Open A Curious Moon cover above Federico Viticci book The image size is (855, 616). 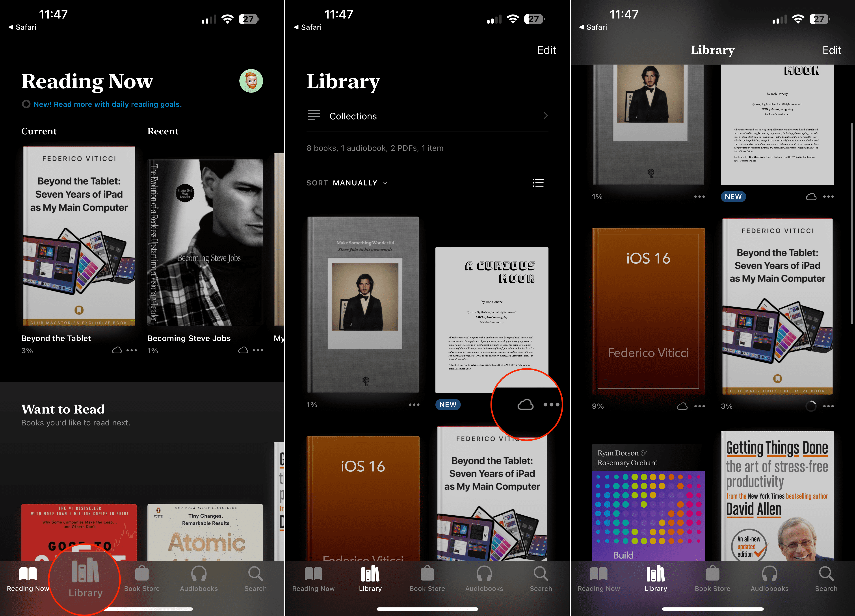[x=492, y=320]
